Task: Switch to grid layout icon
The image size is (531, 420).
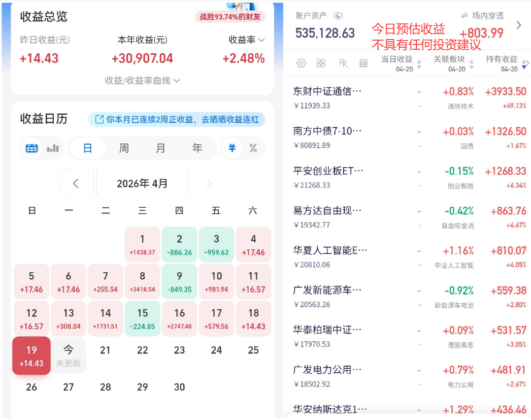Action: tap(321, 63)
